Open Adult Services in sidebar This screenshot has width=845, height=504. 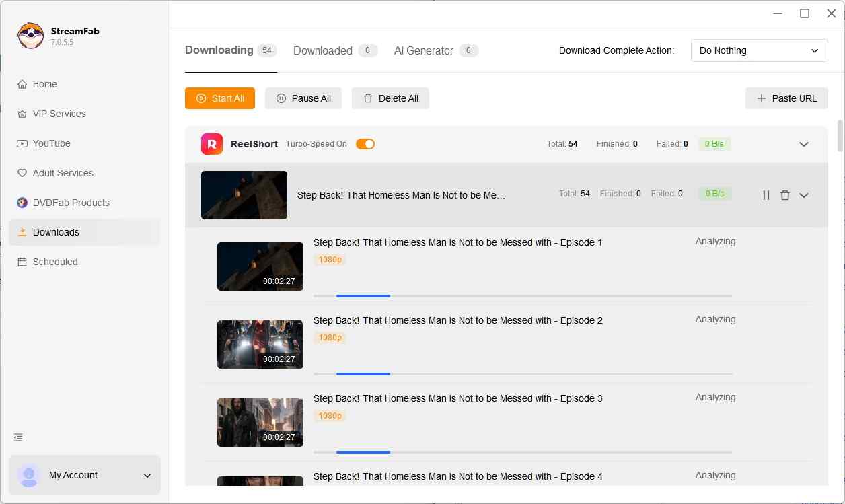click(x=85, y=173)
